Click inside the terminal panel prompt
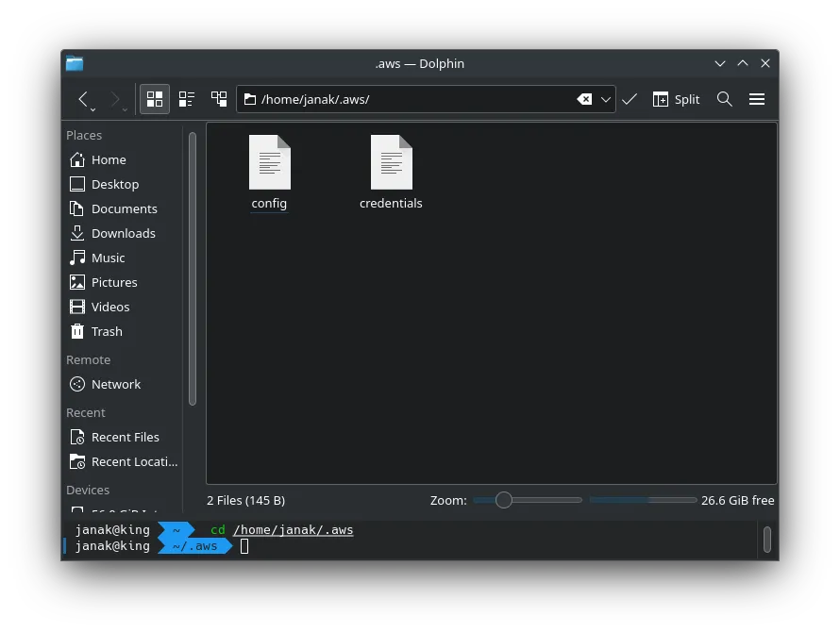Image resolution: width=840 pixels, height=633 pixels. (x=244, y=545)
